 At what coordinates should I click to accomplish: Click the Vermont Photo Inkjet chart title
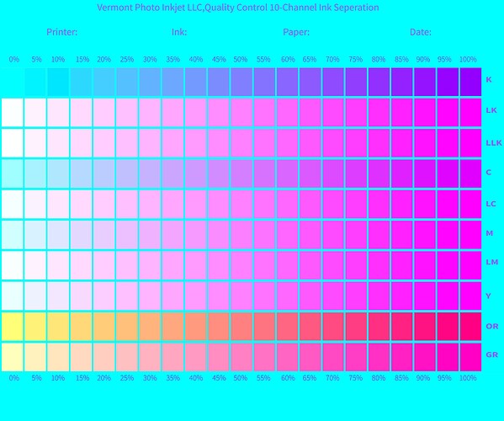(x=238, y=8)
